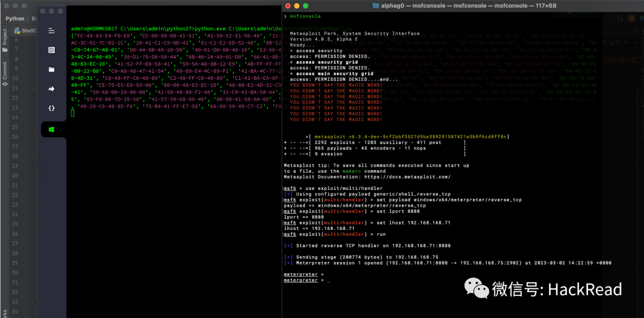Click the last meterpreter prompt input line
This screenshot has width=644, height=318.
(x=306, y=280)
